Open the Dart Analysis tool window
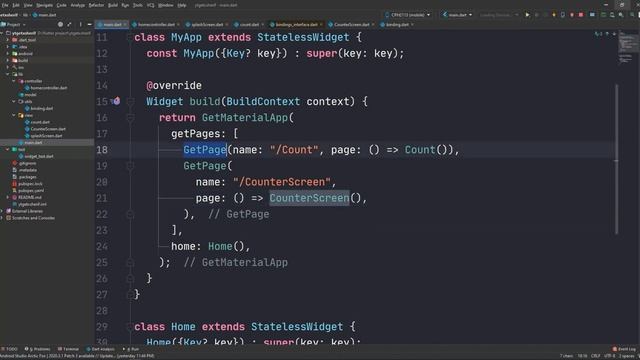 (x=100, y=349)
